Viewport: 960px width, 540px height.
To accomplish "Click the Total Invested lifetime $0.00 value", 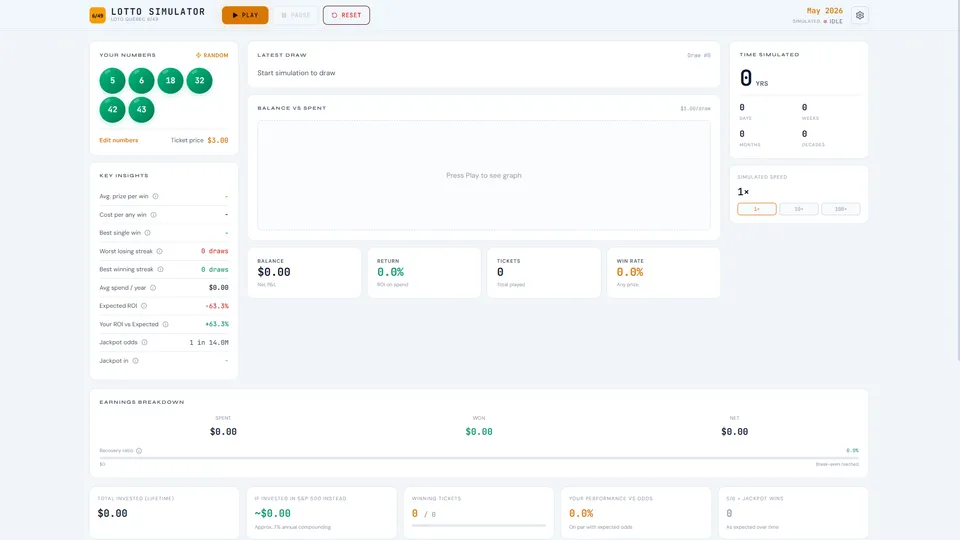I will point(113,513).
